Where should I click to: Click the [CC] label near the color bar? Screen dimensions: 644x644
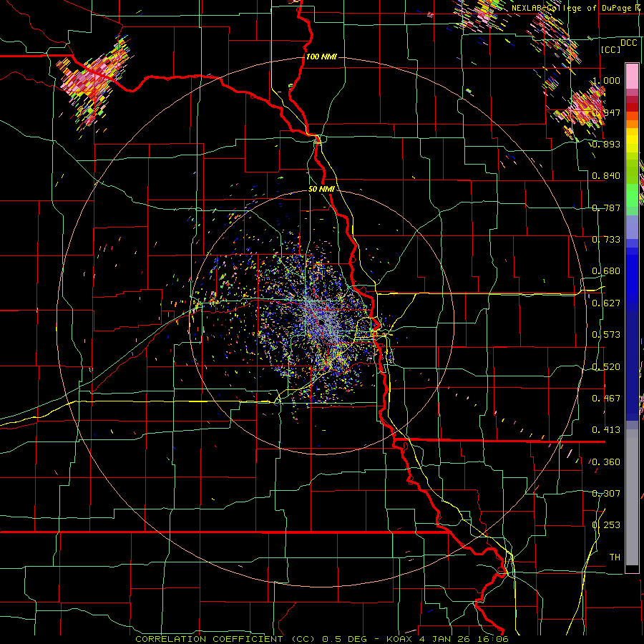click(x=611, y=49)
